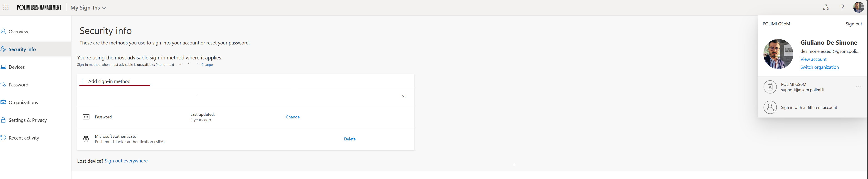Click the profile avatar in top bar
The width and height of the screenshot is (868, 179).
click(x=858, y=7)
